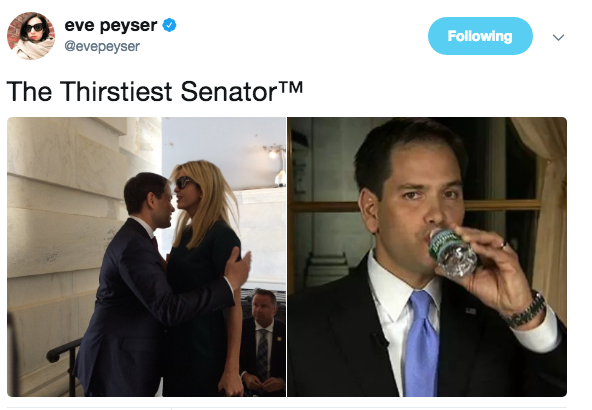Open eve peyser's profile avatar picture
The width and height of the screenshot is (592, 410).
(x=31, y=36)
